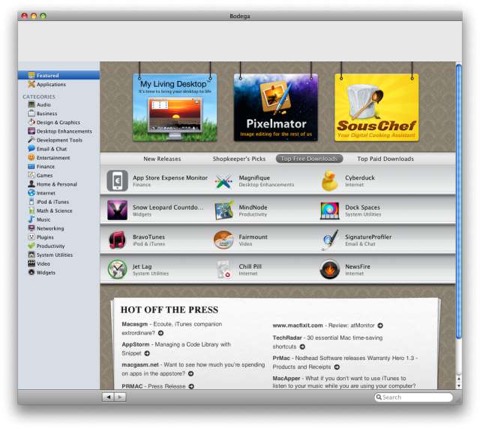Click the scrollbar up arrow

(459, 379)
